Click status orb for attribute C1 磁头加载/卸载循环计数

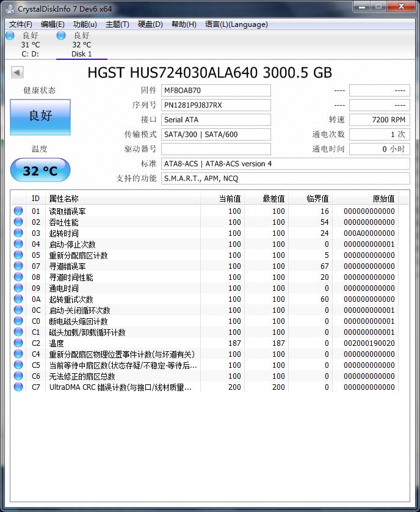[18, 332]
